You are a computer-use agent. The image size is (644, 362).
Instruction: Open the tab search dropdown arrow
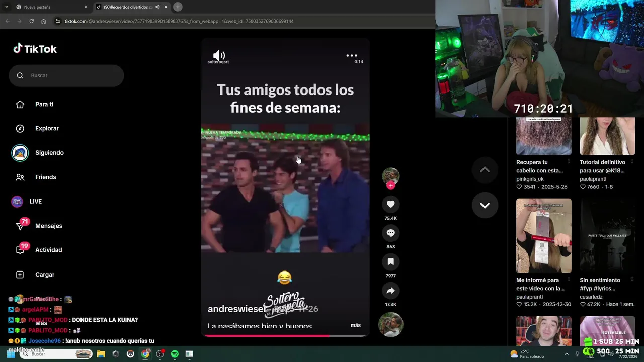[x=6, y=7]
